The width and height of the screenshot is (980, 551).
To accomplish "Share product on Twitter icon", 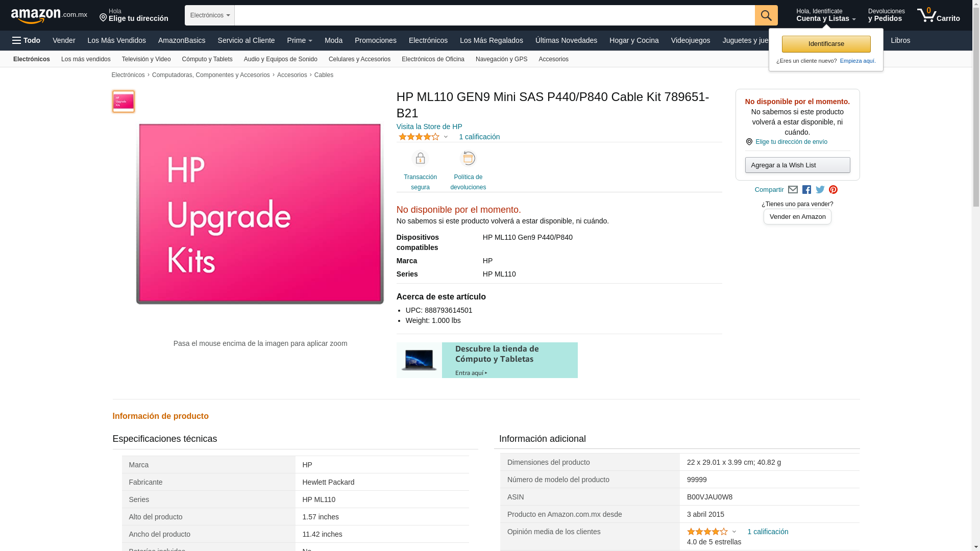I will point(820,190).
